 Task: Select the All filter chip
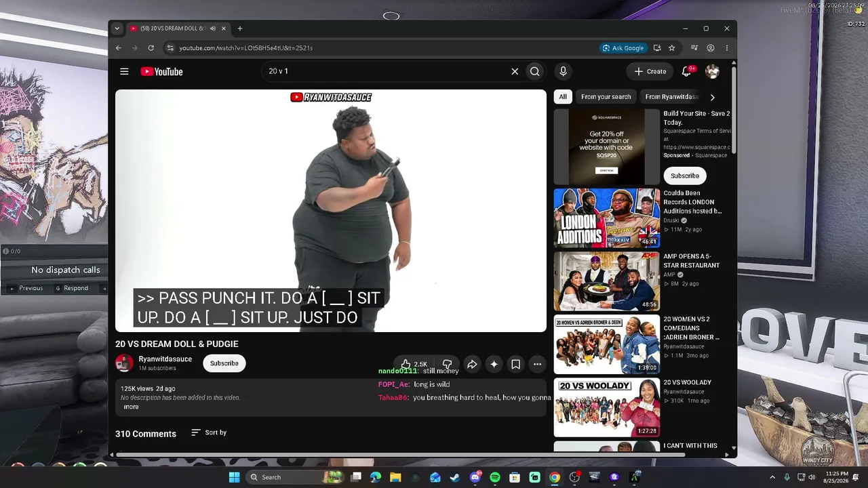563,97
